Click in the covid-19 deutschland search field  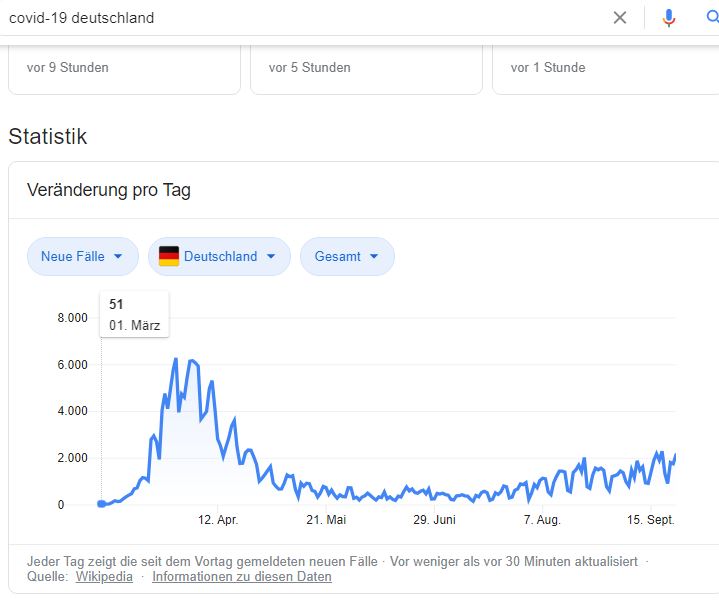pos(303,18)
